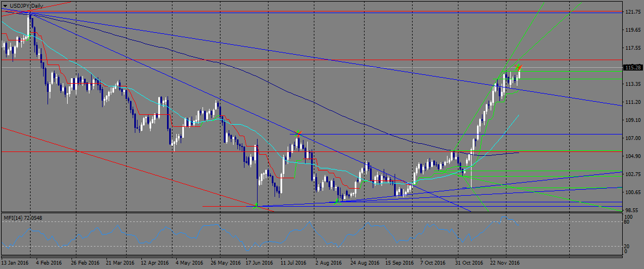The width and height of the screenshot is (644, 269).
Task: Select the orange arrow marker above the latest candle
Action: [x=518, y=67]
